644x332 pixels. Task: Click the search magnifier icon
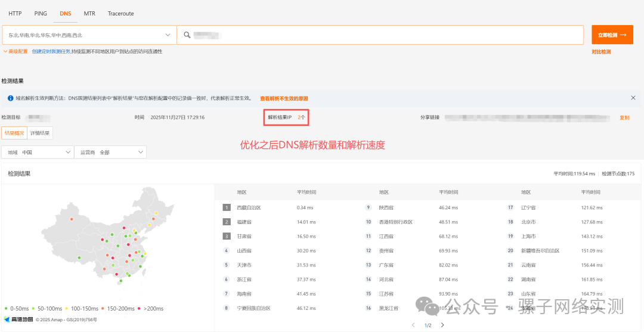[187, 35]
